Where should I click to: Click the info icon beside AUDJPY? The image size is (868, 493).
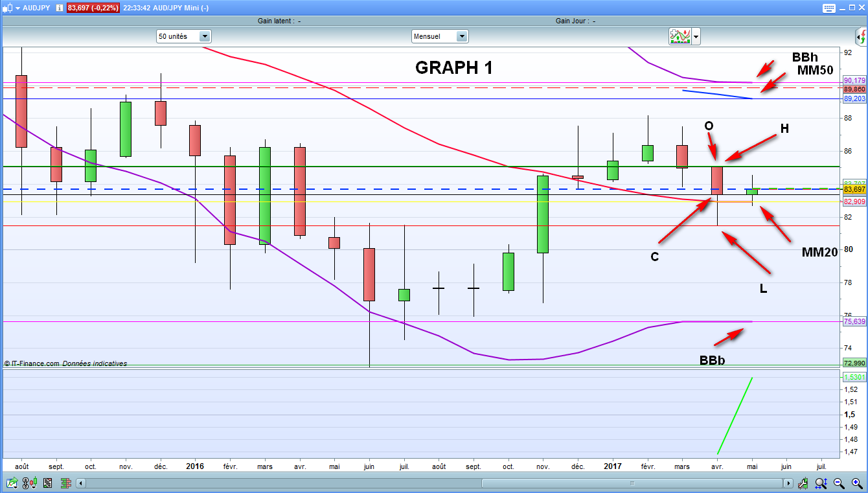(x=59, y=8)
